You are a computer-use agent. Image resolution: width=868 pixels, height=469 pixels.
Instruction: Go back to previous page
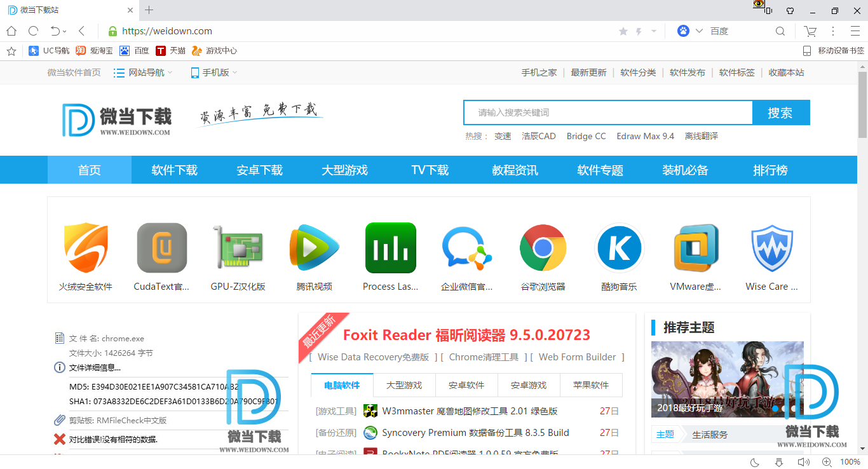[x=81, y=31]
